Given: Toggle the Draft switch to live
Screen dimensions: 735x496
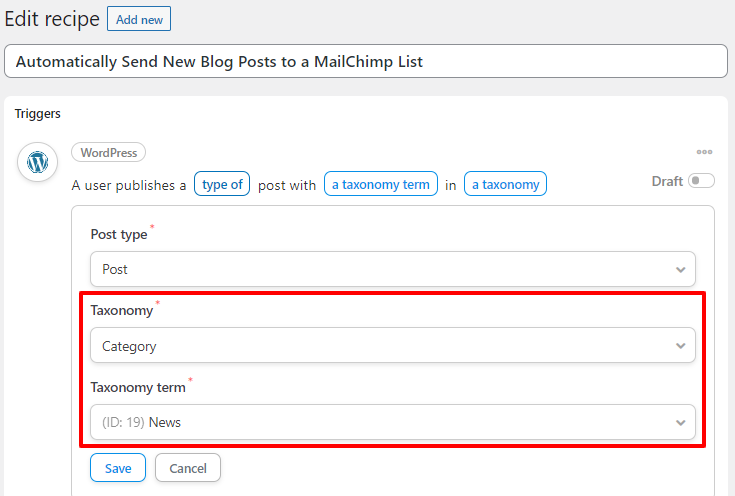Looking at the screenshot, I should [x=701, y=180].
